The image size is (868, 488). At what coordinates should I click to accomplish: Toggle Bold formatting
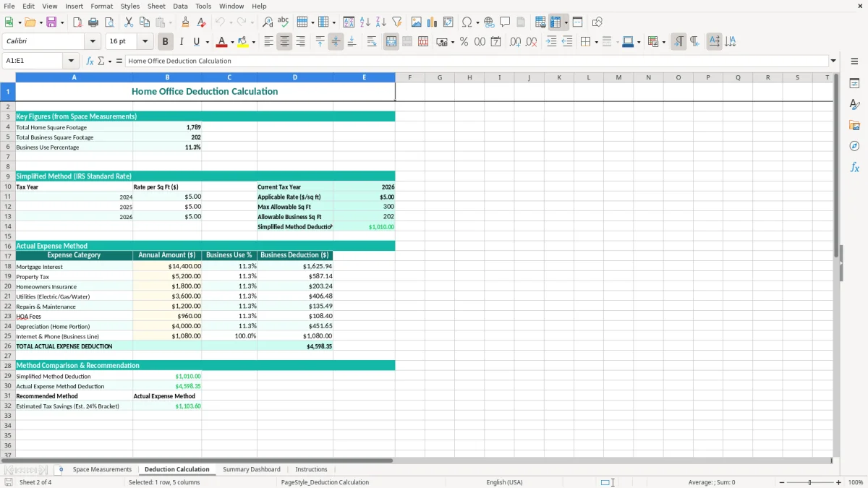point(166,42)
